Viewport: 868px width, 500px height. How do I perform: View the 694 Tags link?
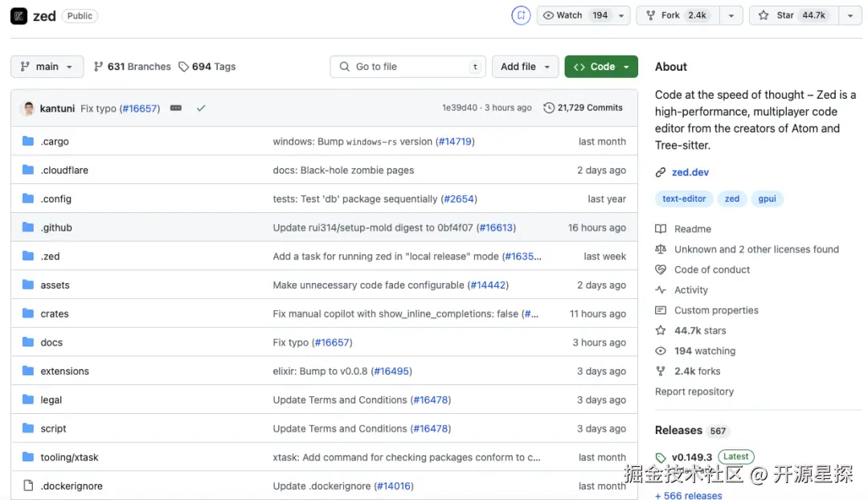click(207, 67)
